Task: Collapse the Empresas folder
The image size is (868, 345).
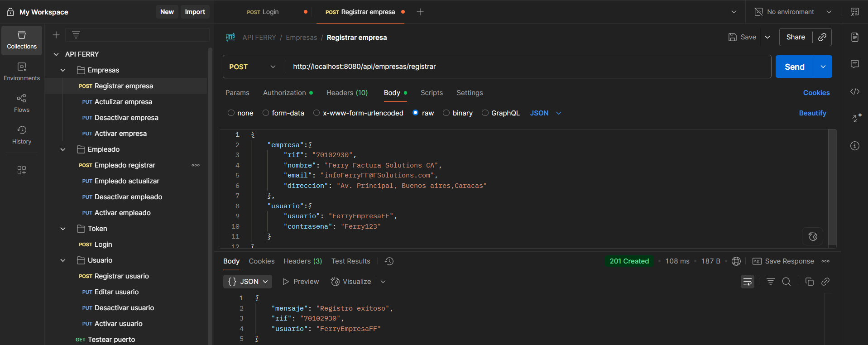Action: coord(63,70)
